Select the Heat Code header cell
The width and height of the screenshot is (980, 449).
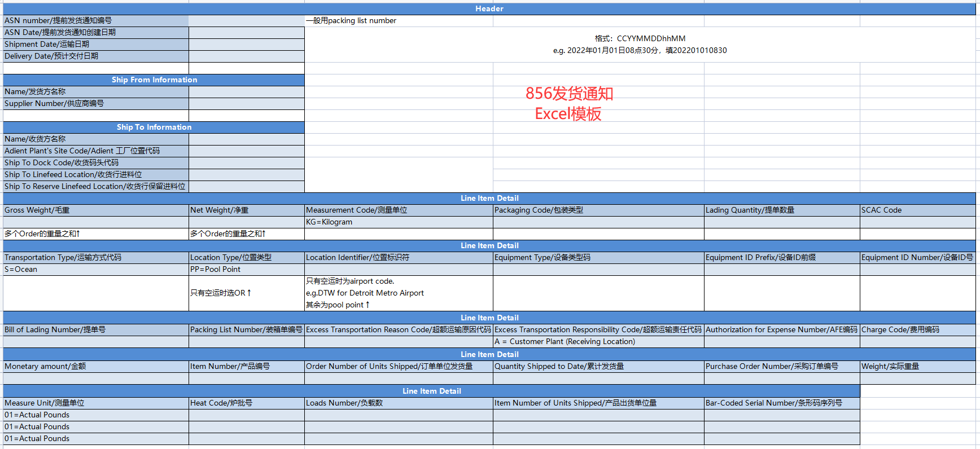tap(246, 403)
